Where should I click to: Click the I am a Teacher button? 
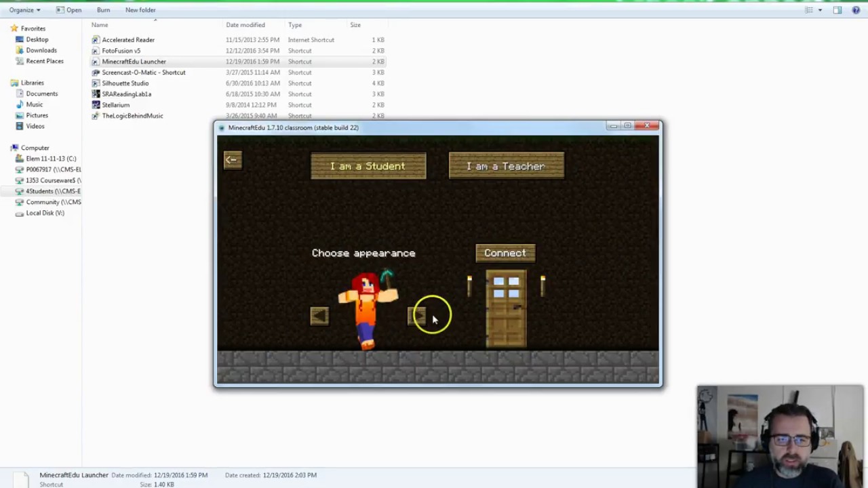[x=506, y=166]
